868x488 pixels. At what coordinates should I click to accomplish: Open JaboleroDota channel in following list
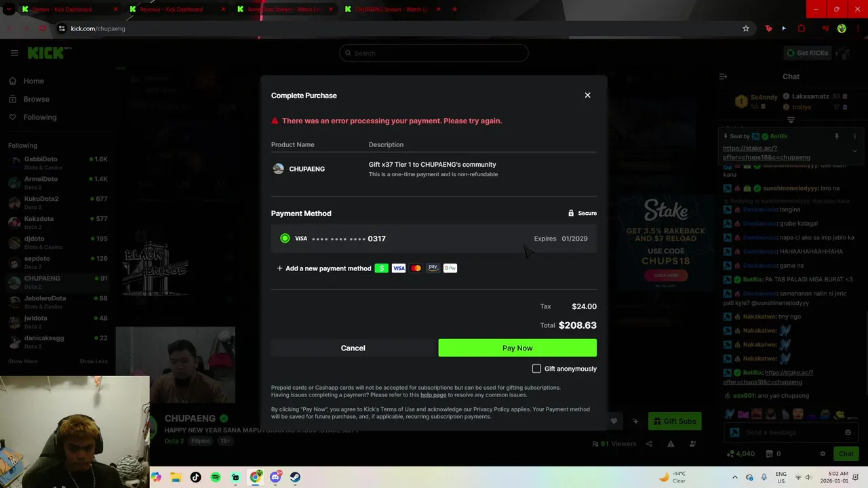58,302
